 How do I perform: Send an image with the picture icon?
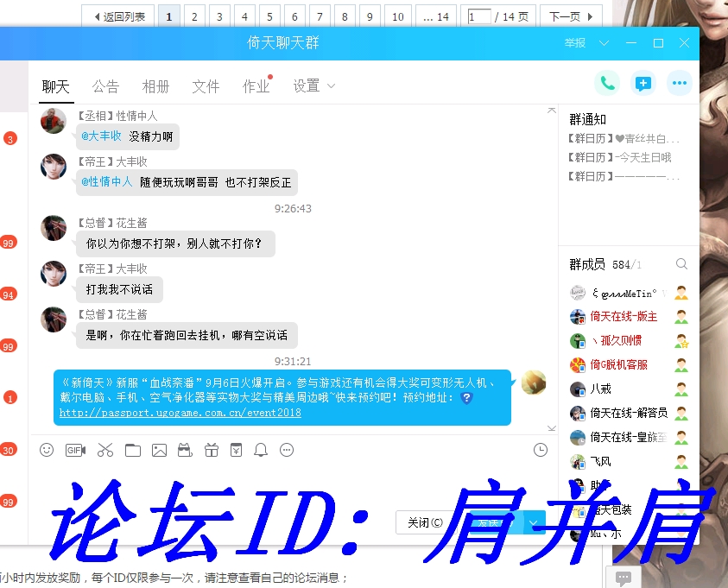pos(160,450)
